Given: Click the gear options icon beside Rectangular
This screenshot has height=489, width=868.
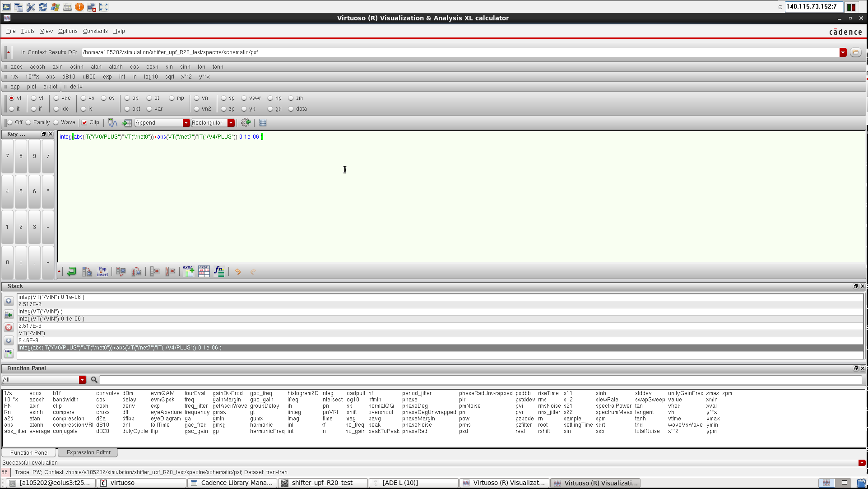Looking at the screenshot, I should click(246, 123).
